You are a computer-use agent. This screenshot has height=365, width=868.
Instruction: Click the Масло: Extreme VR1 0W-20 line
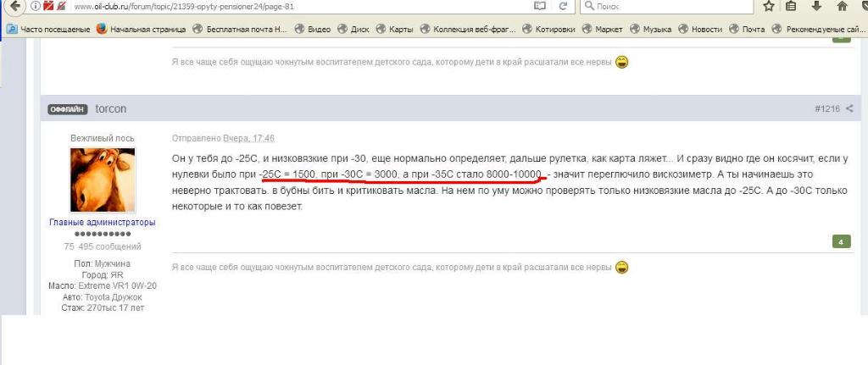[103, 286]
